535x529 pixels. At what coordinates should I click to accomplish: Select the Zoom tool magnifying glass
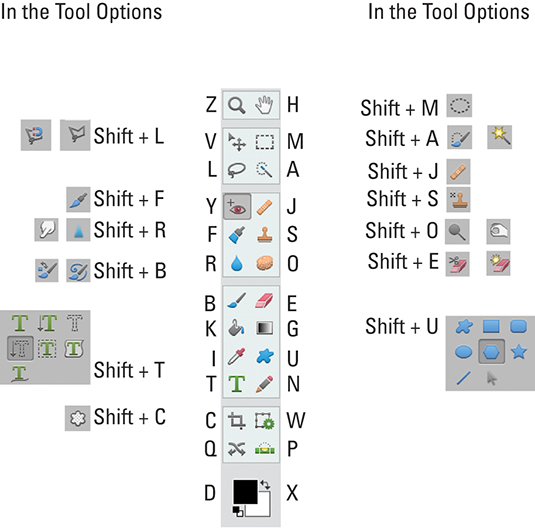237,105
